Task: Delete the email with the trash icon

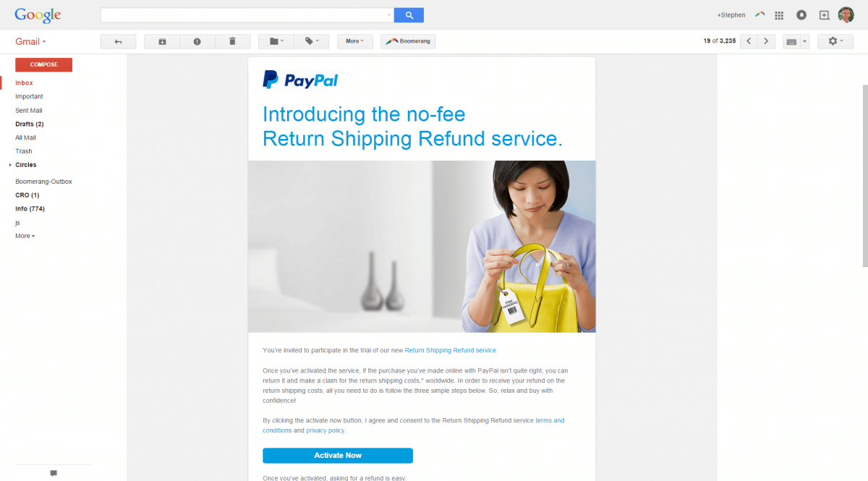Action: tap(232, 41)
